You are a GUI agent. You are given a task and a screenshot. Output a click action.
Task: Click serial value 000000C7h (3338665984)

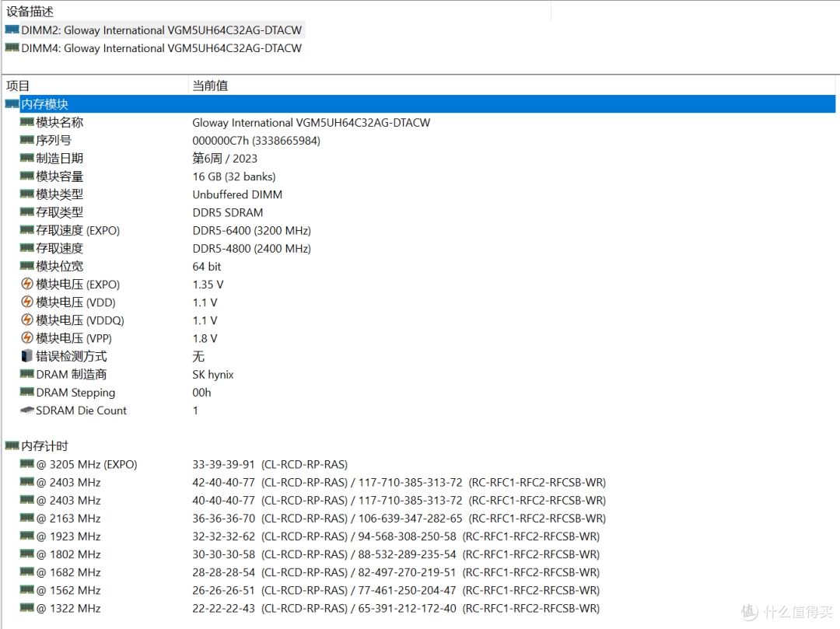coord(256,141)
